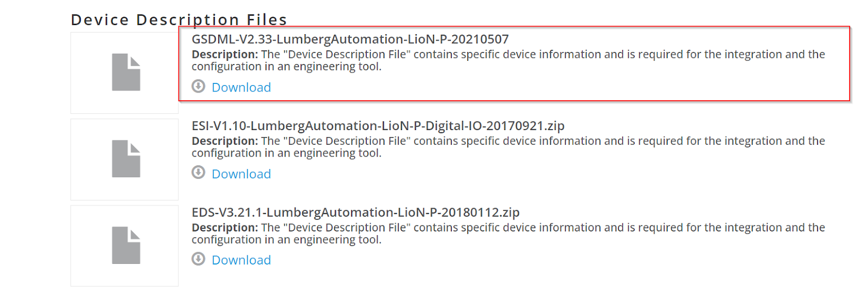The width and height of the screenshot is (868, 297).
Task: Click "configuration in an engineering tool" text under GSDML
Action: coord(286,67)
